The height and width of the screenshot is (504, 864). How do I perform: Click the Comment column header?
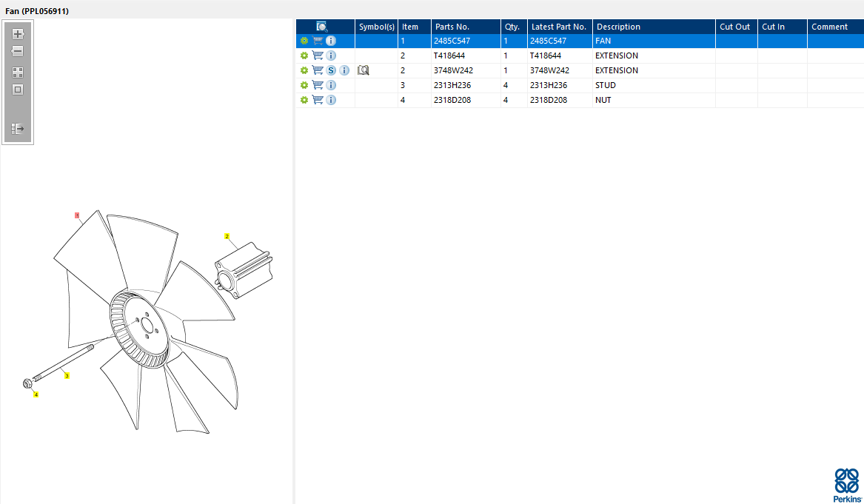835,27
